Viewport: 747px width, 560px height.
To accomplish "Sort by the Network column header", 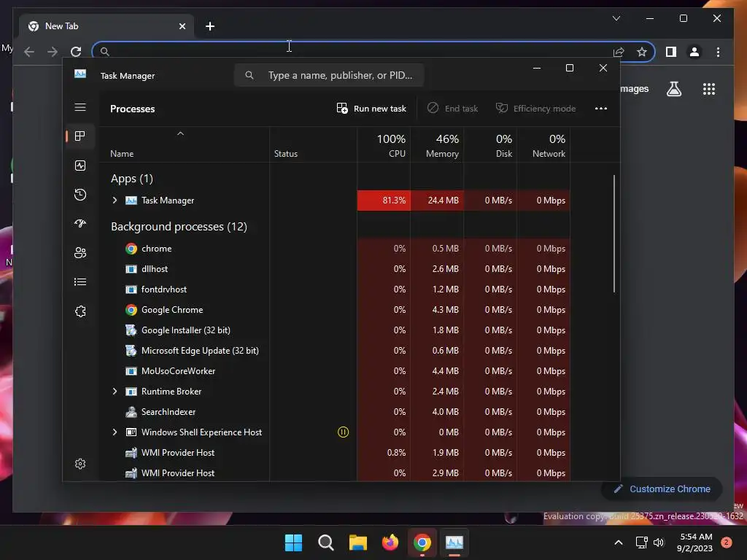I will click(544, 145).
